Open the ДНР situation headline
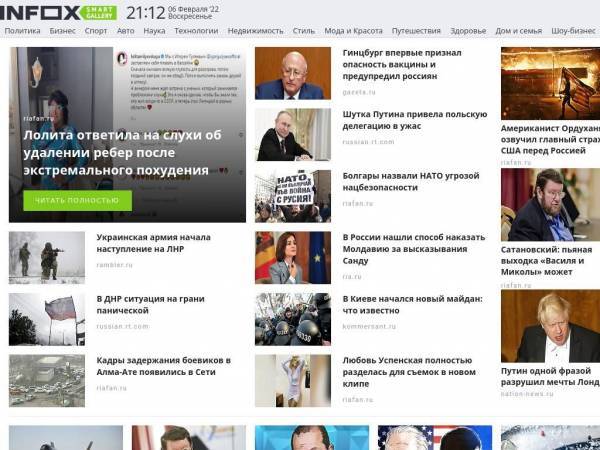This screenshot has width=600, height=450. pos(150,305)
